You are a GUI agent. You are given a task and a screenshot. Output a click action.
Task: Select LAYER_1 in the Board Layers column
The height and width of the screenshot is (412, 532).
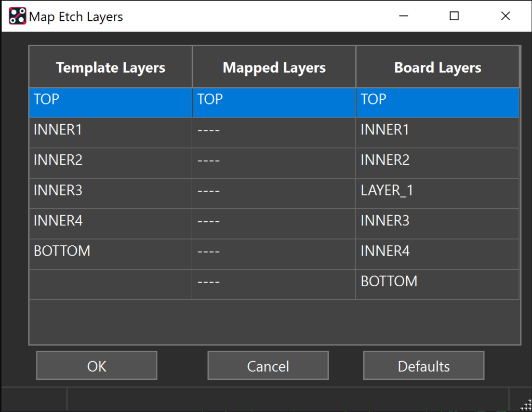point(437,193)
